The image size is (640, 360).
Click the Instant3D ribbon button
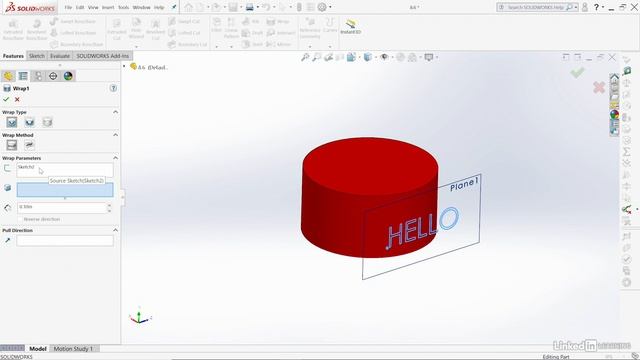[x=351, y=27]
